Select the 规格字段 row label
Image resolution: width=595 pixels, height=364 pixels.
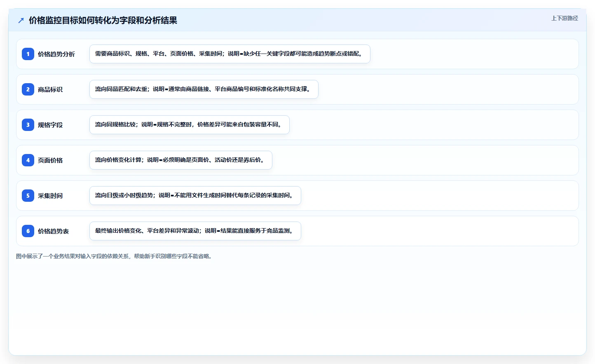pos(50,125)
